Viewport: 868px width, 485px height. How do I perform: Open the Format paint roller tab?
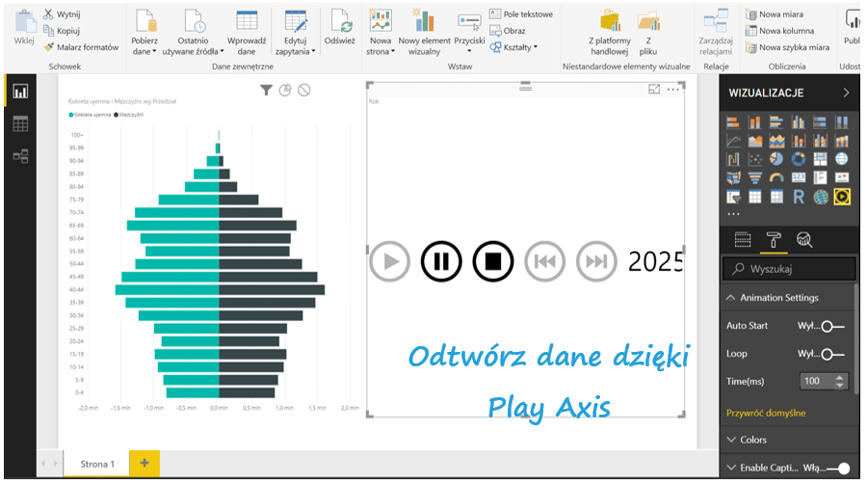click(x=773, y=240)
